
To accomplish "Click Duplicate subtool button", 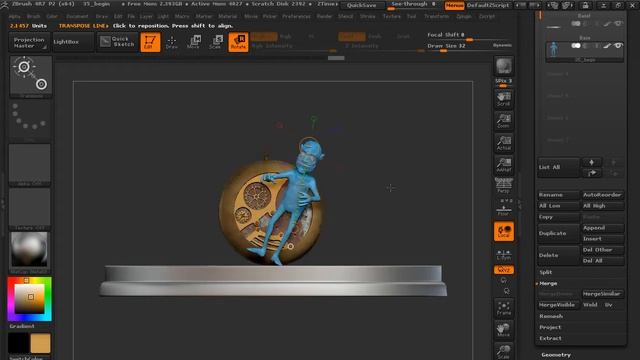I will click(558, 233).
